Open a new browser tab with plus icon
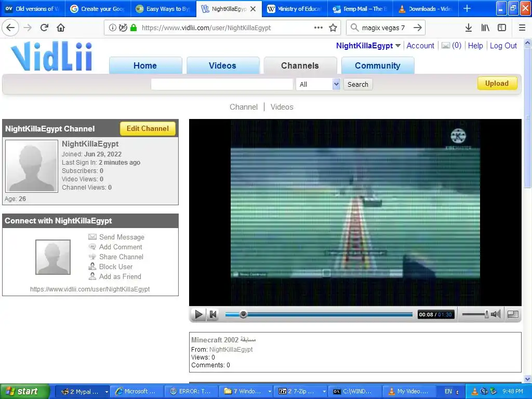Image resolution: width=532 pixels, height=399 pixels. pyautogui.click(x=467, y=9)
